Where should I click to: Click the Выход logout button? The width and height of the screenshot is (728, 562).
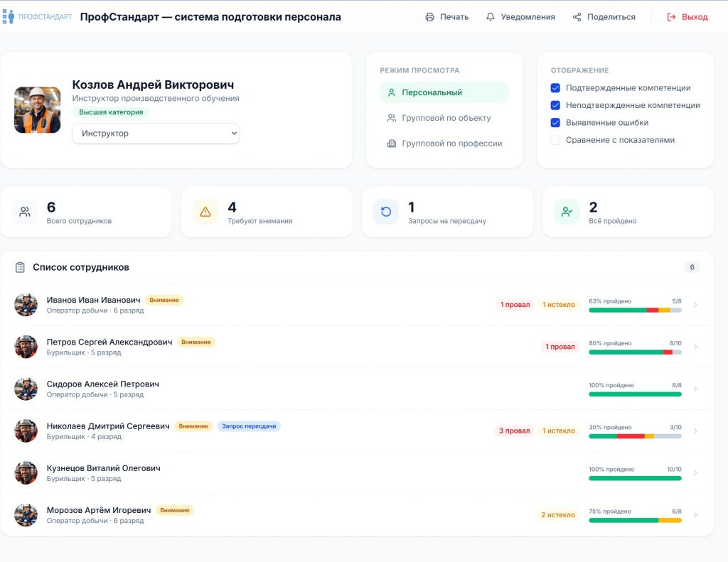687,17
